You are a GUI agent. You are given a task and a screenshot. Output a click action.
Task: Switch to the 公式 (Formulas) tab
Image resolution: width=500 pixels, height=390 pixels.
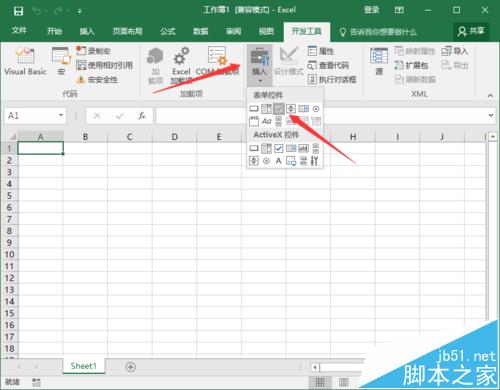pyautogui.click(x=168, y=31)
